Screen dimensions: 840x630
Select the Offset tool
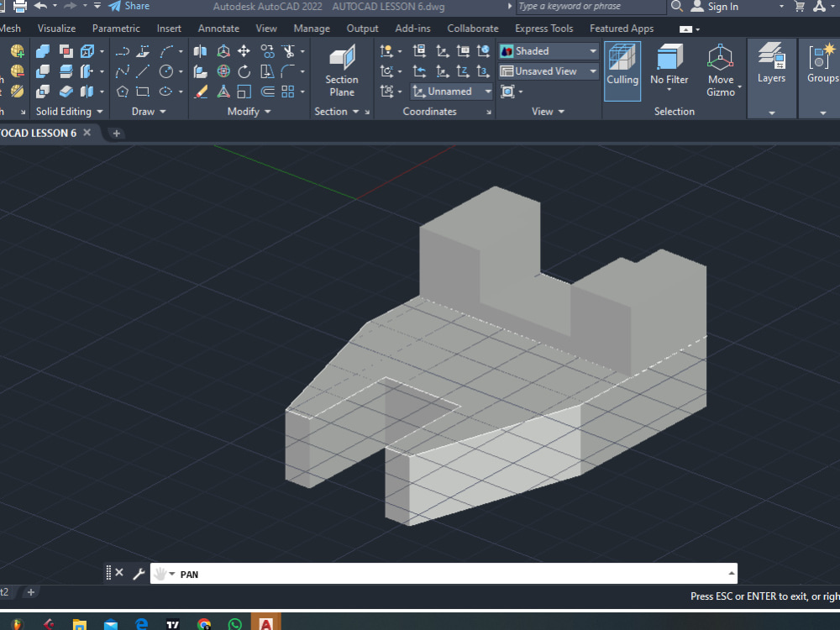pos(267,92)
